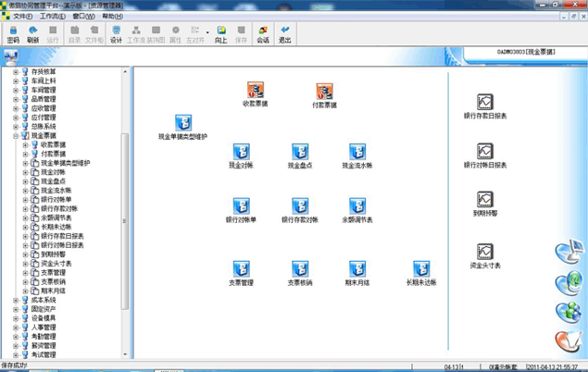Launch 现金单据类型维护 from the workspace
Viewport: 588px width, 372px height.
(x=183, y=123)
